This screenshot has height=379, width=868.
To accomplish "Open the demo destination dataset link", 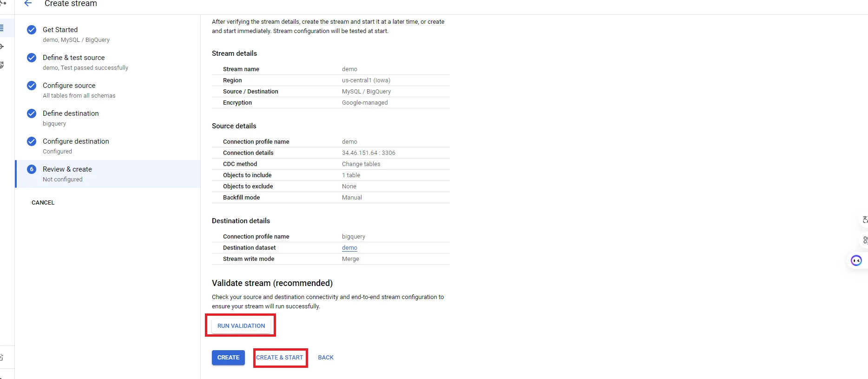I will 349,248.
